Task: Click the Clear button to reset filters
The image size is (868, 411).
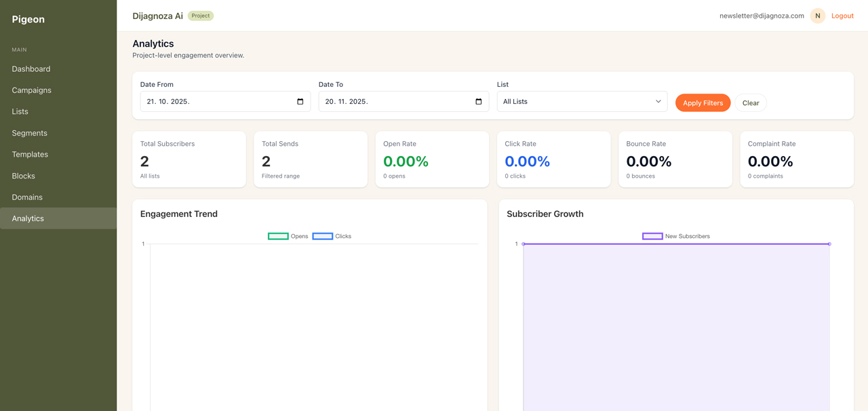Action: point(751,102)
